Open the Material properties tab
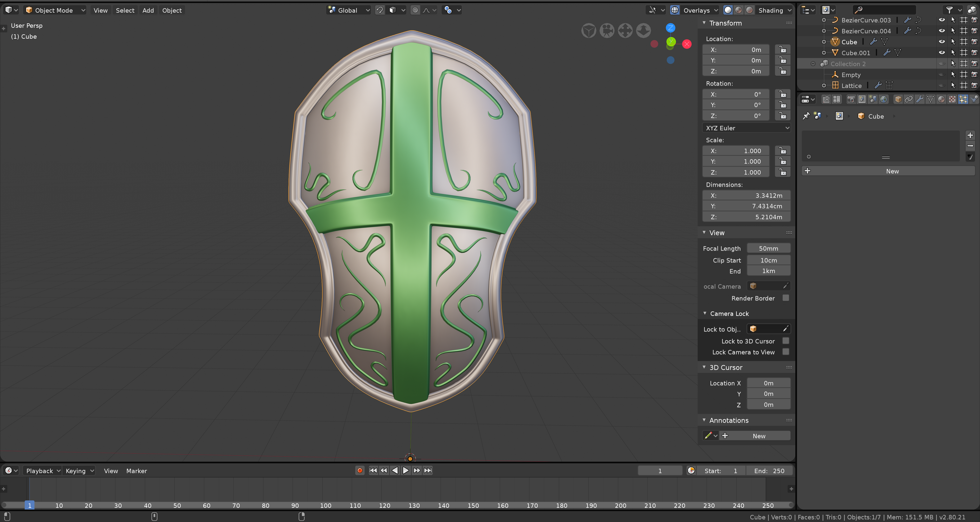980x522 pixels. [x=941, y=99]
